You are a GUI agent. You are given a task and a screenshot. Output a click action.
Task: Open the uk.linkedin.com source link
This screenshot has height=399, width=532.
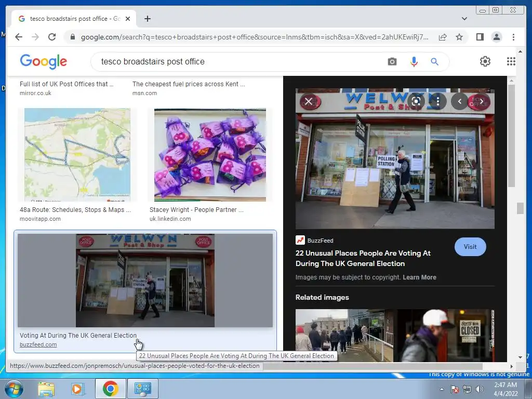[170, 219]
